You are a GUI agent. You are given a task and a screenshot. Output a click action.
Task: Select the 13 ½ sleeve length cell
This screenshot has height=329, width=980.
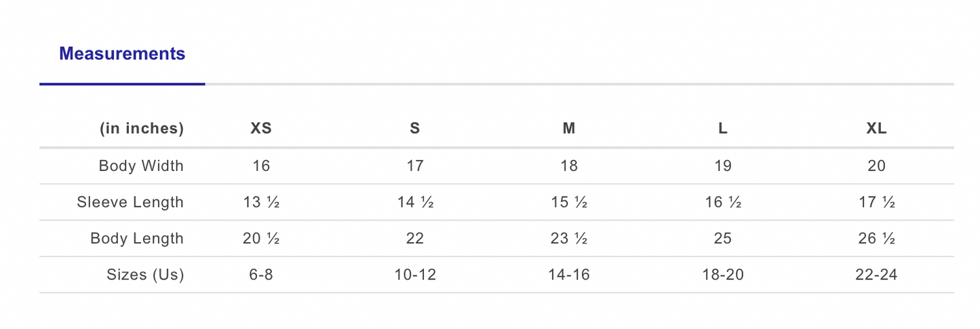pyautogui.click(x=261, y=202)
